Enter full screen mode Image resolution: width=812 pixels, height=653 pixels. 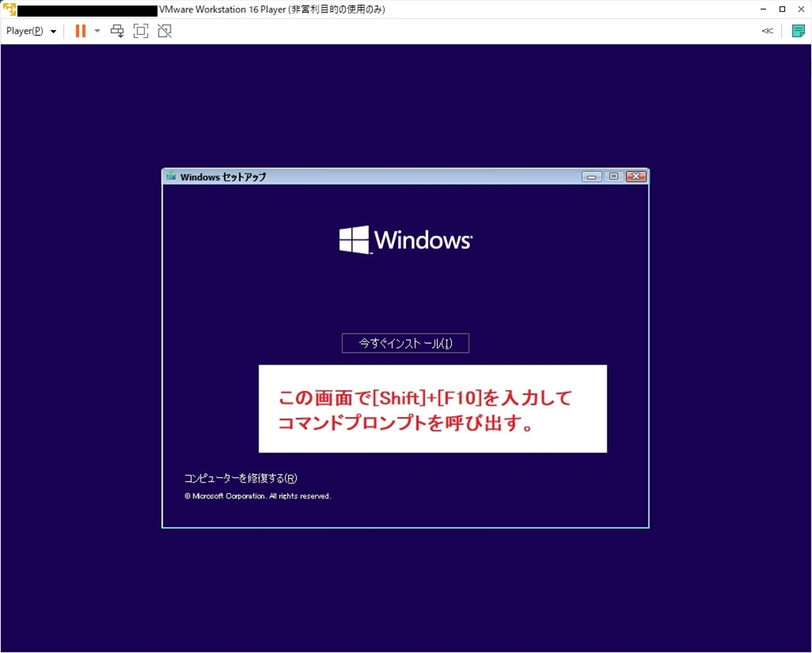pyautogui.click(x=141, y=31)
